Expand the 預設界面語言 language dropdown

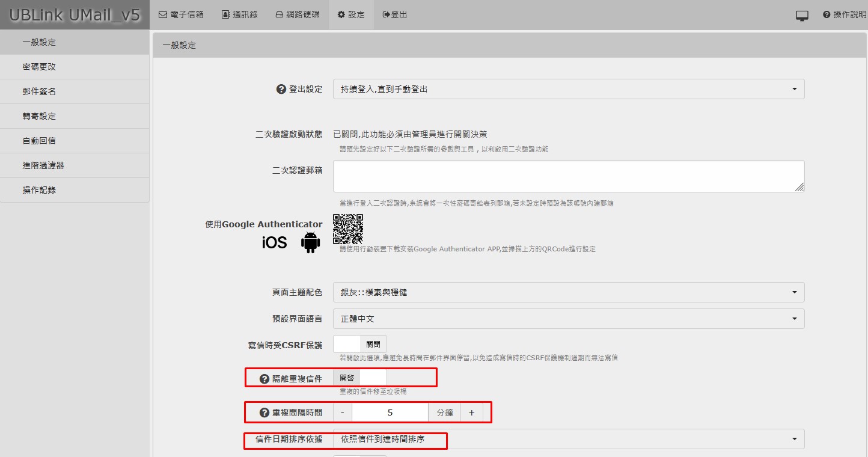tap(568, 319)
